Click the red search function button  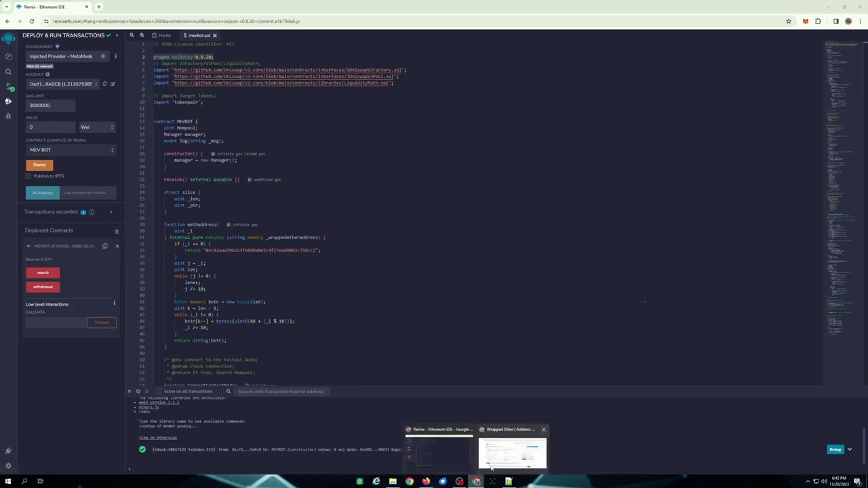pyautogui.click(x=43, y=272)
